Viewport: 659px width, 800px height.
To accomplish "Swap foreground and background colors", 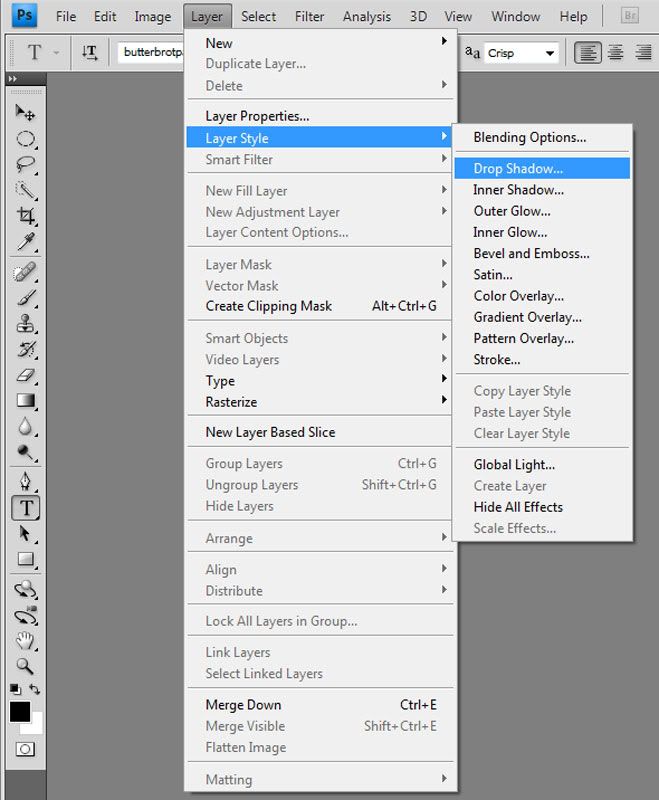I will tap(35, 689).
